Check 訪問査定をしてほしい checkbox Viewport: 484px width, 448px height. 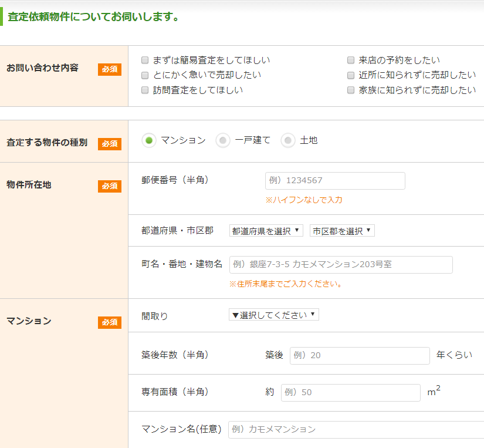tap(144, 90)
